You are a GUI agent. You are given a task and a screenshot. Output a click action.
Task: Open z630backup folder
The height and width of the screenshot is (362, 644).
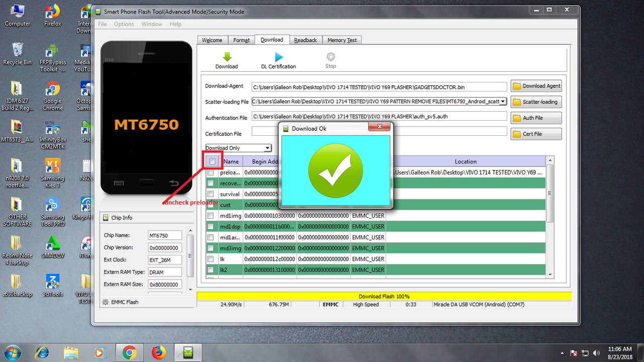tap(18, 286)
